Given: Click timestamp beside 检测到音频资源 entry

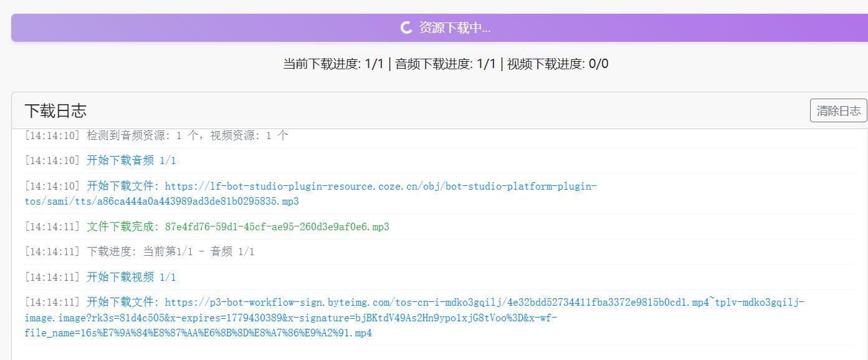Looking at the screenshot, I should (52, 135).
